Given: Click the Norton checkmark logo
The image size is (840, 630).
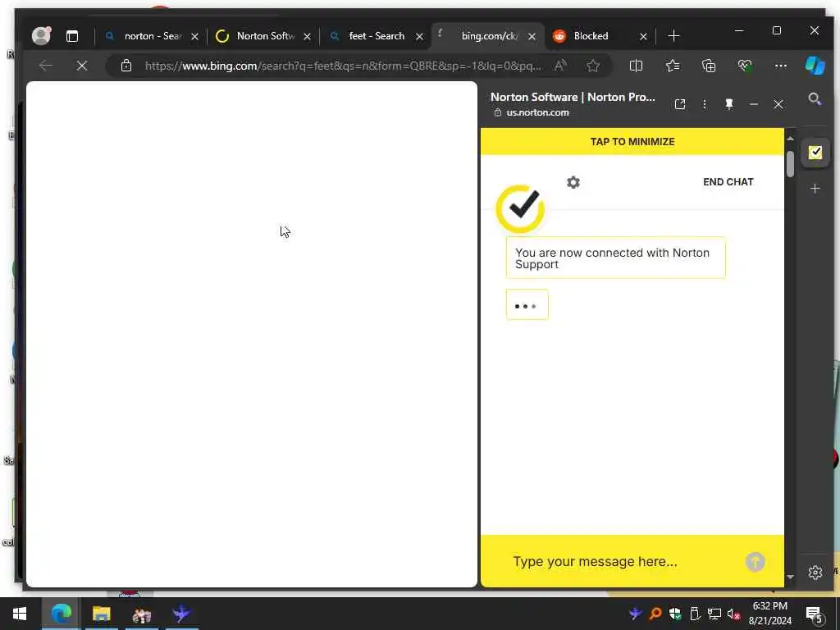Looking at the screenshot, I should coord(520,208).
